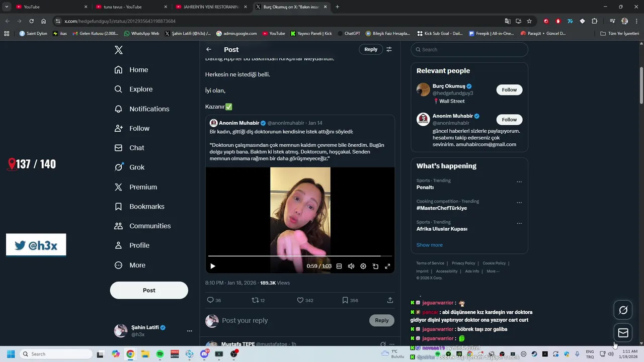Open Explore in X sidebar
The image size is (644, 362).
click(x=133, y=89)
